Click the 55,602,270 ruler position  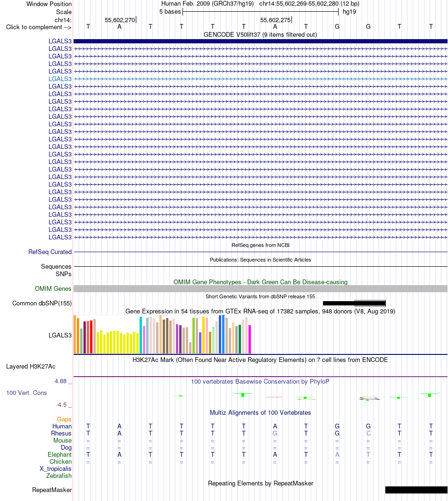click(x=120, y=20)
